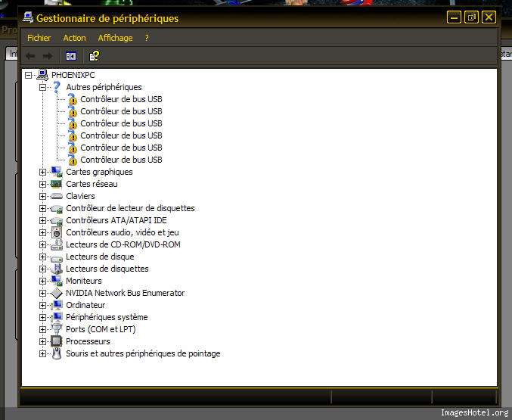Select Contrôleurs audio, vidéo et jeu label
The height and width of the screenshot is (420, 512).
point(123,232)
